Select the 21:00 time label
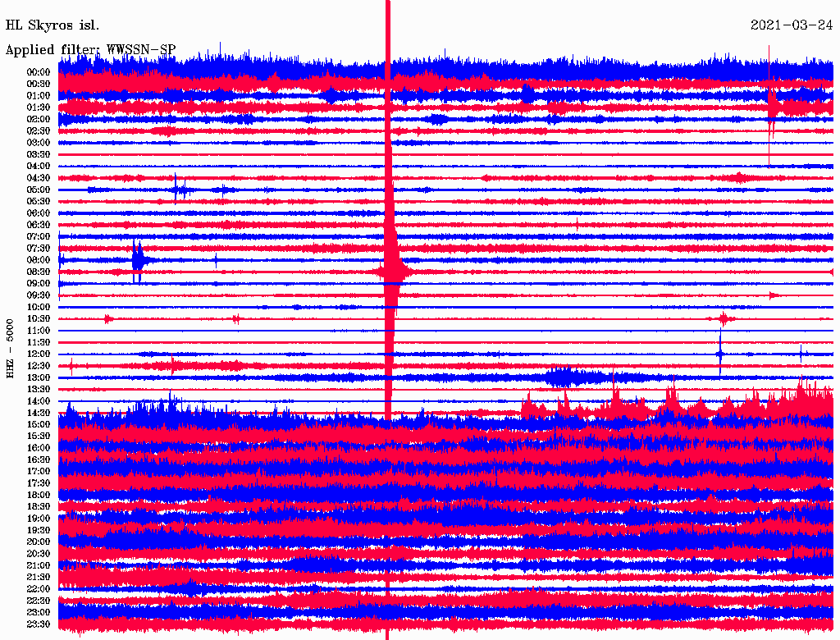The width and height of the screenshot is (840, 640). [x=39, y=565]
